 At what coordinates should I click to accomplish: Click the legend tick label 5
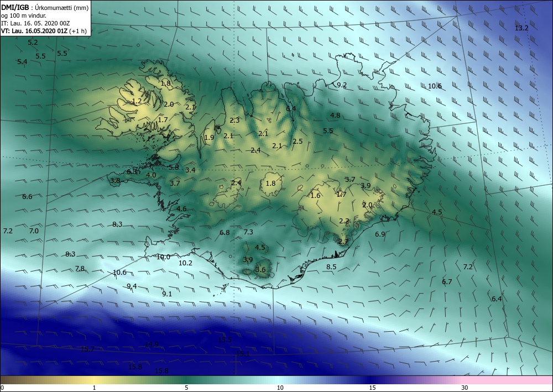(x=186, y=388)
